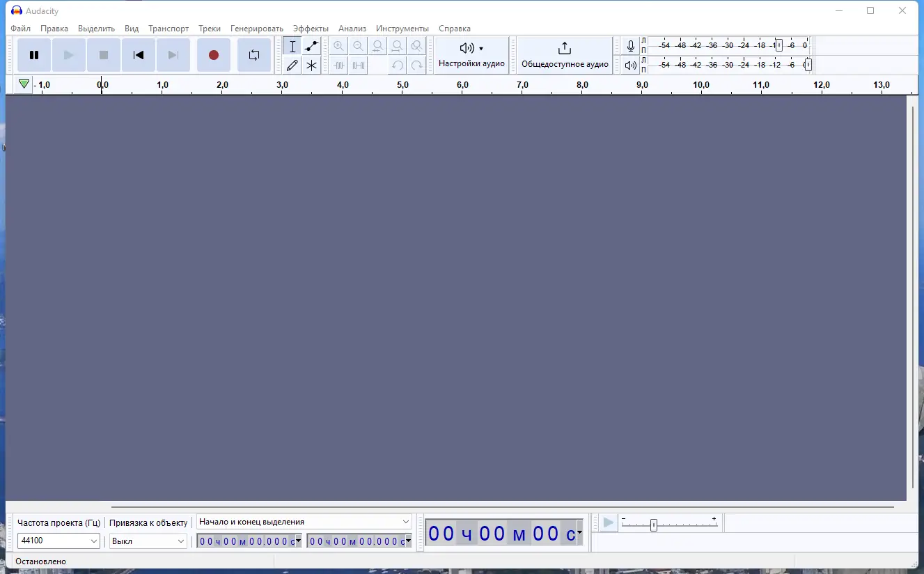The height and width of the screenshot is (574, 924).
Task: Click the green timeline options triangle
Action: (24, 84)
